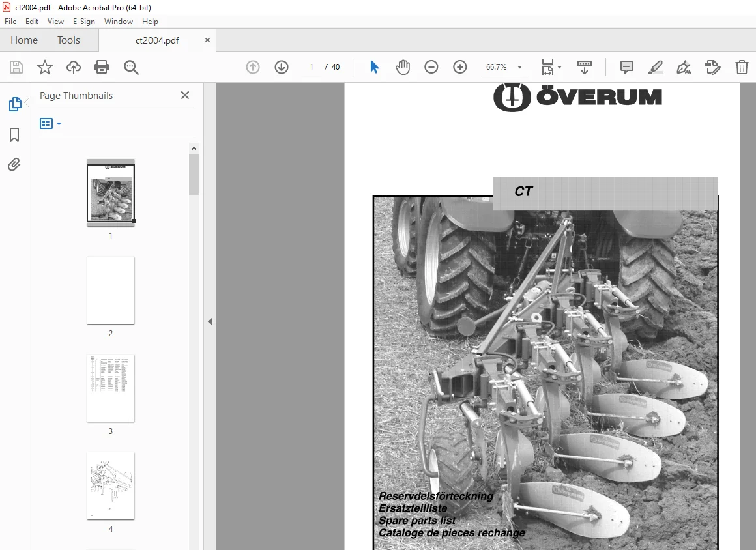Add file to starred with star icon
Image resolution: width=756 pixels, height=550 pixels.
[45, 67]
